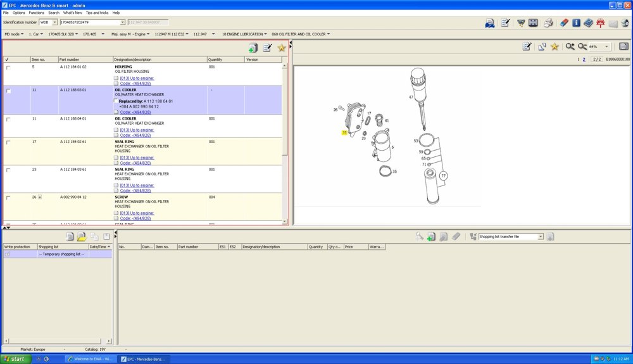633x364 pixels.
Task: Tick checkbox for item 5 HOUSING row
Action: (8, 68)
